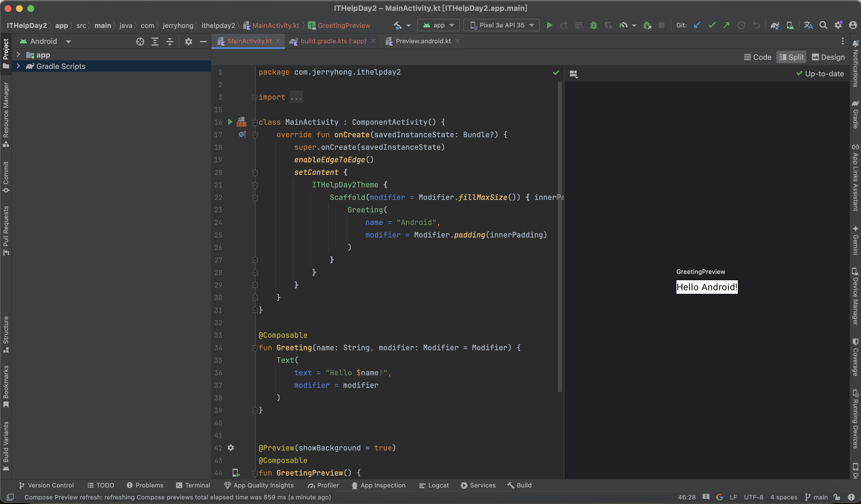Open the app run configuration dropdown
This screenshot has height=504, width=861.
(439, 25)
